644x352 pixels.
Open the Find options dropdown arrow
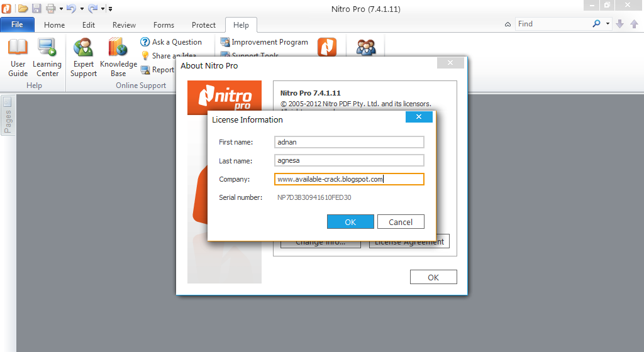(608, 24)
